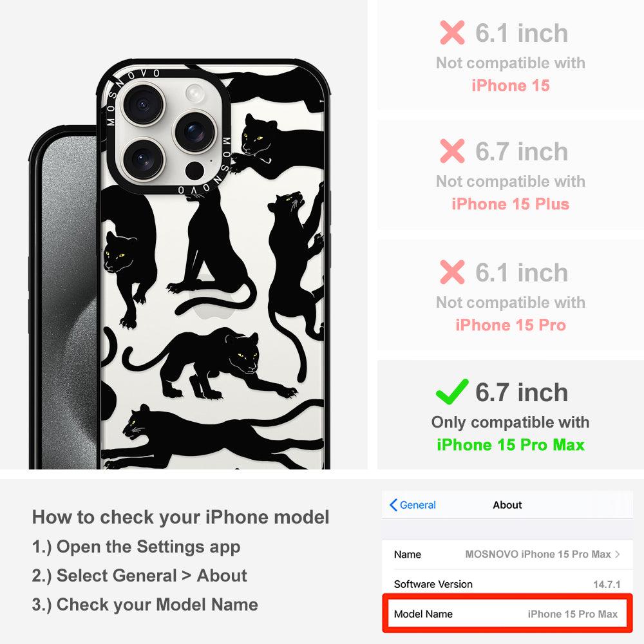Click the highlighted Model Name row
The width and height of the screenshot is (644, 644).
pos(507,614)
